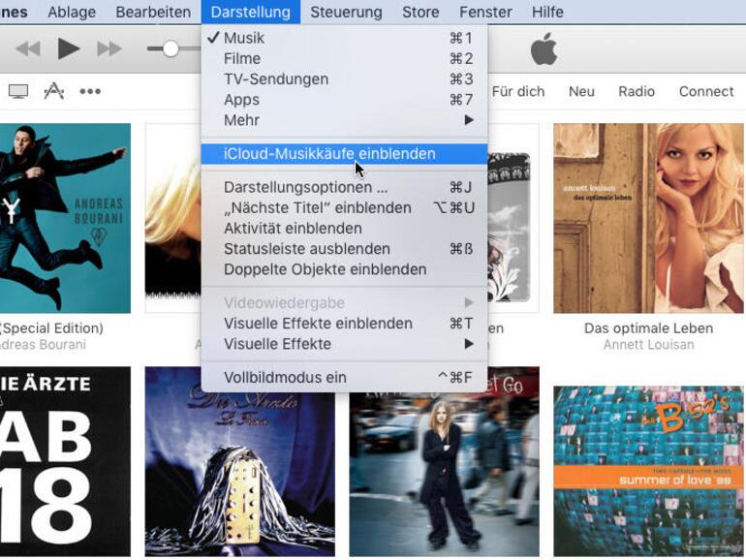Choose Doppelte Objekte einblenden
746x560 pixels.
tap(345, 269)
